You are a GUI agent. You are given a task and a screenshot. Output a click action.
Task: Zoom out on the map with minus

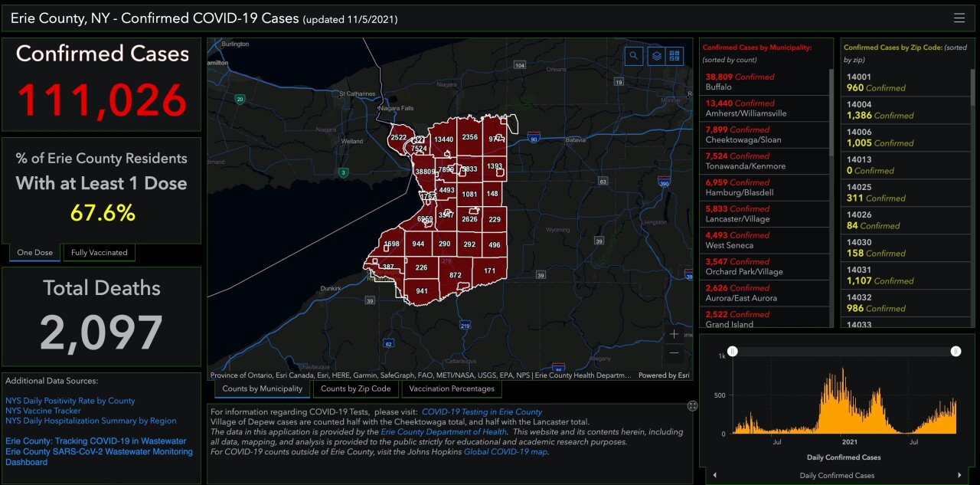(674, 353)
